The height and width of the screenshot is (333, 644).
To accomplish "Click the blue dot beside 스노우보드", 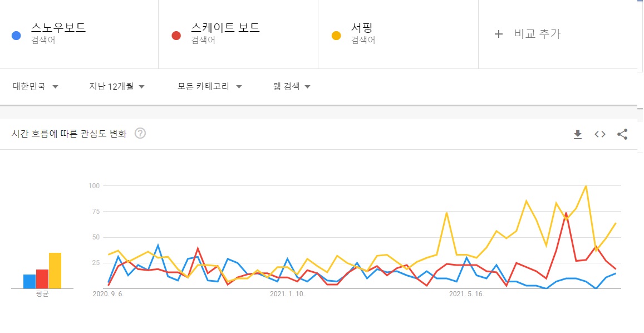I will 17,36.
